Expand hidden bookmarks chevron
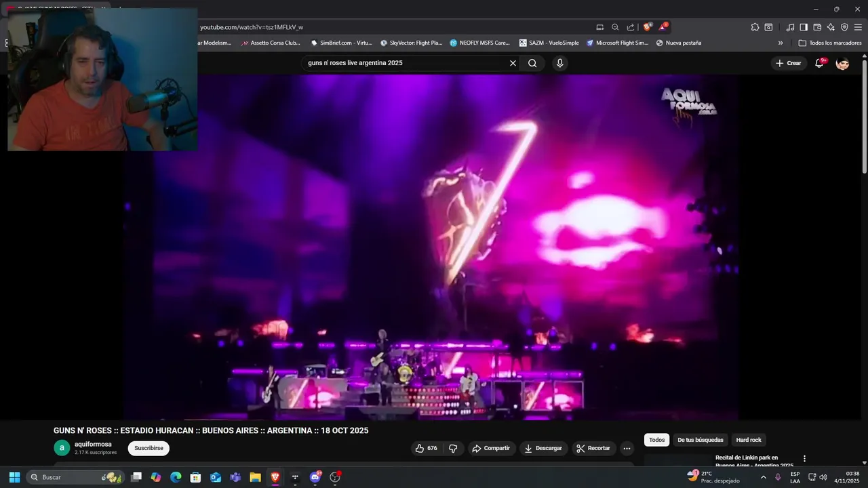Viewport: 868px width, 488px height. pos(781,43)
